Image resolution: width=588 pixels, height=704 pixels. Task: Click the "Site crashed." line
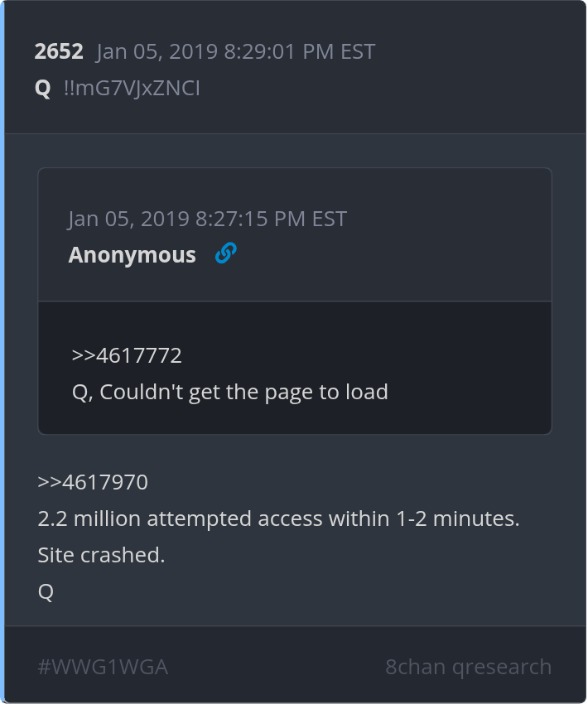(101, 555)
